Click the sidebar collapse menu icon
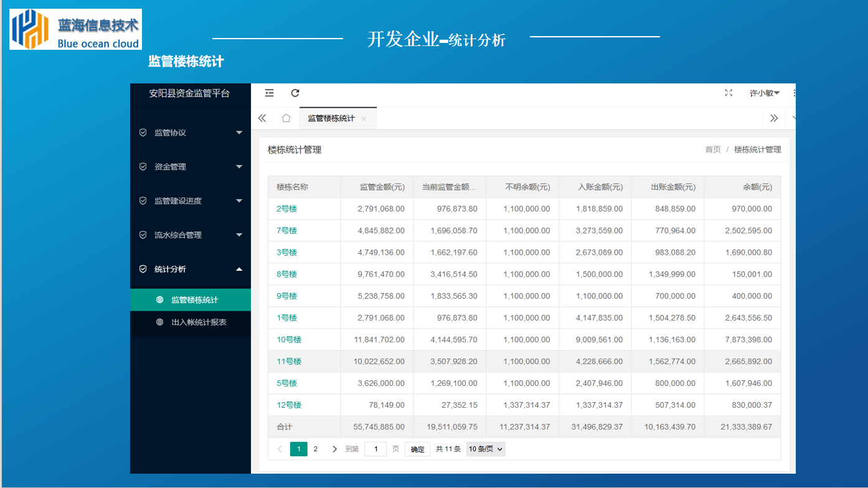Viewport: 868px width, 488px height. coord(269,93)
